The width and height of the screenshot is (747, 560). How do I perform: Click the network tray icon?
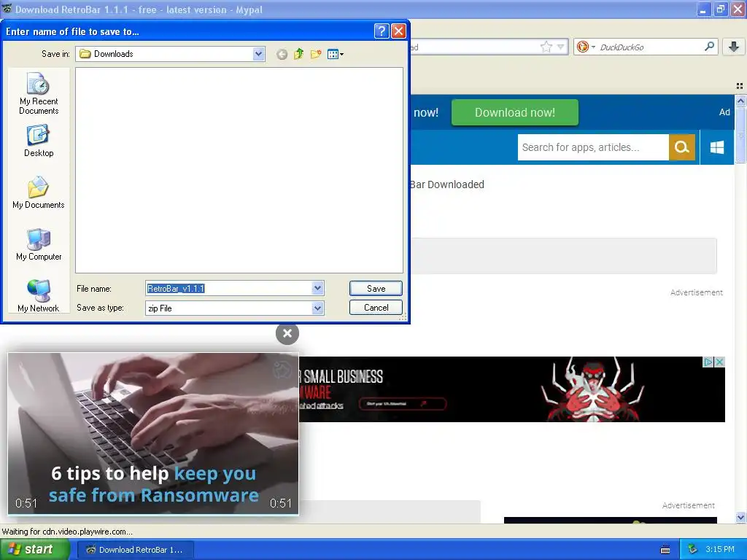click(693, 550)
